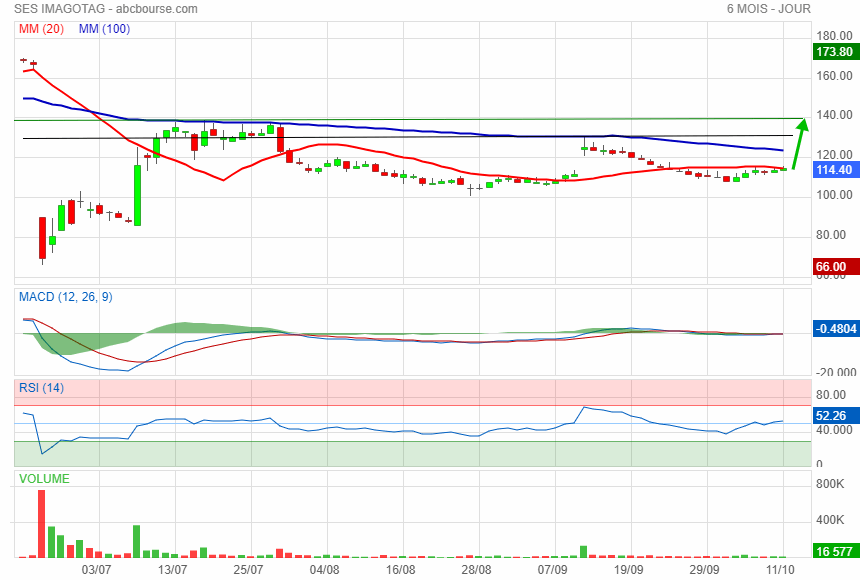Click the VOLUME panel label
The height and width of the screenshot is (580, 860).
coord(44,479)
